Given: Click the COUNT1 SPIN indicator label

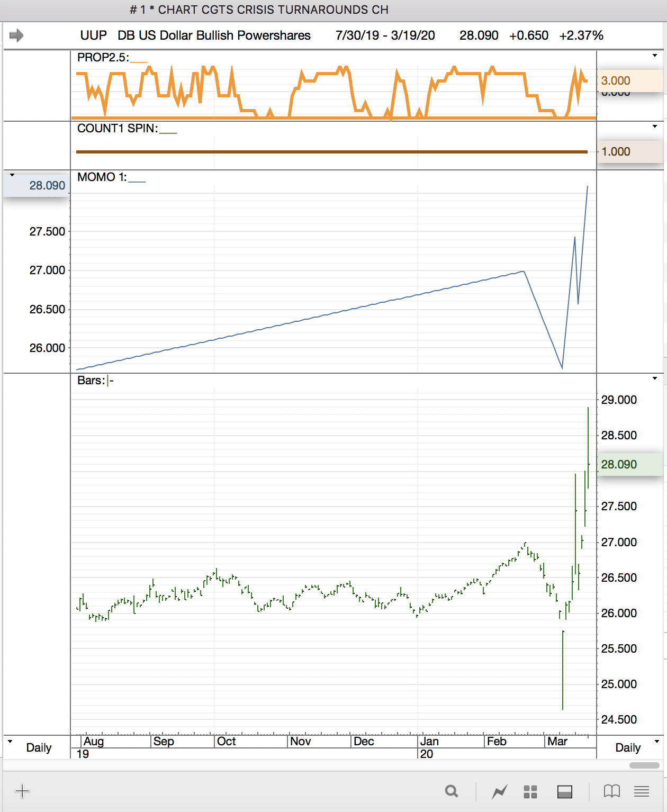Looking at the screenshot, I should click(117, 129).
